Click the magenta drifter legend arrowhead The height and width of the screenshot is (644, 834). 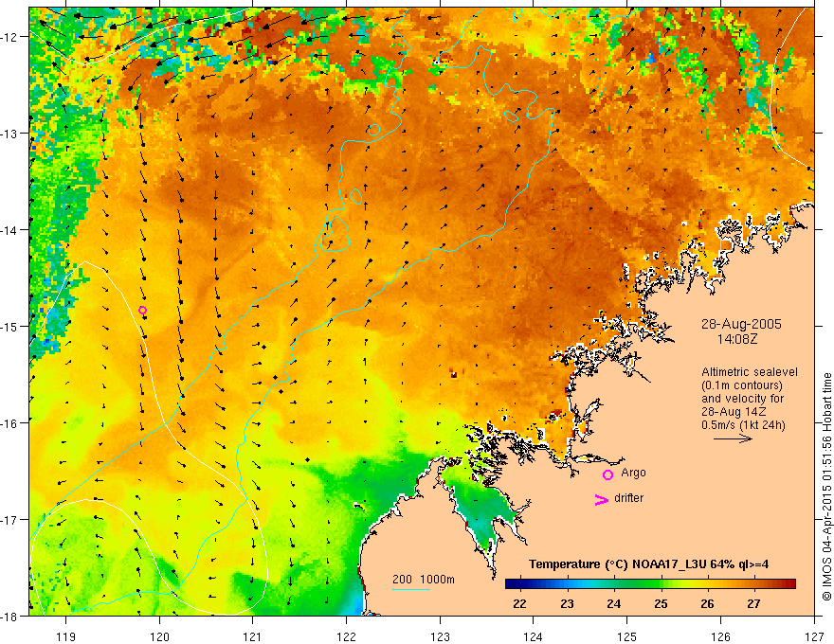pyautogui.click(x=602, y=500)
